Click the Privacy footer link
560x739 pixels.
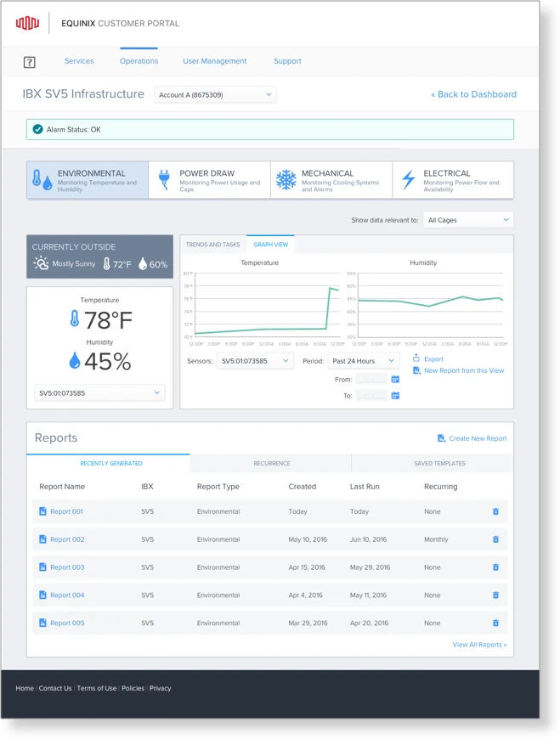point(161,688)
